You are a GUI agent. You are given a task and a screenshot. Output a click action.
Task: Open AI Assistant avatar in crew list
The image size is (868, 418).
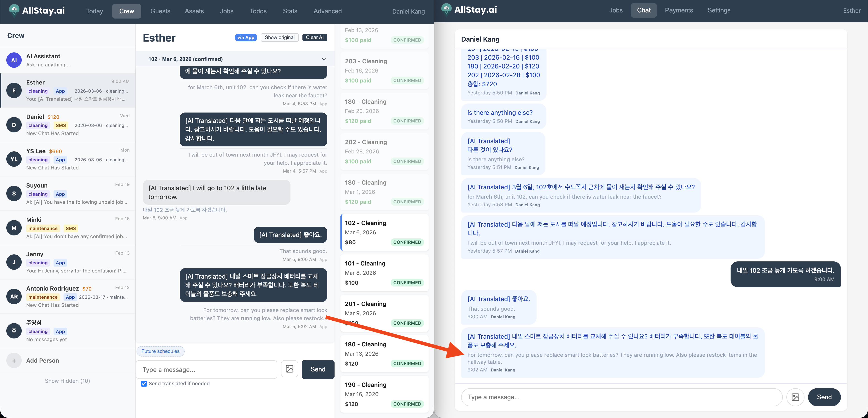coord(14,60)
